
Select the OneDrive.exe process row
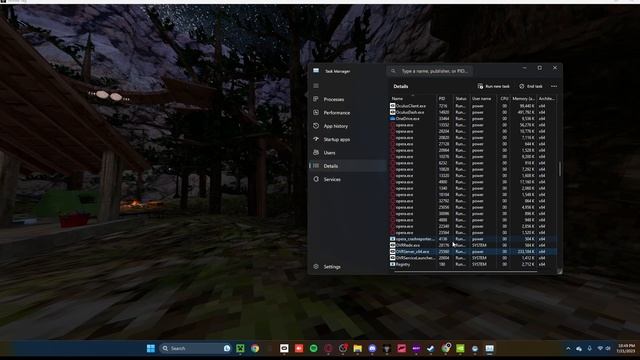(x=473, y=118)
